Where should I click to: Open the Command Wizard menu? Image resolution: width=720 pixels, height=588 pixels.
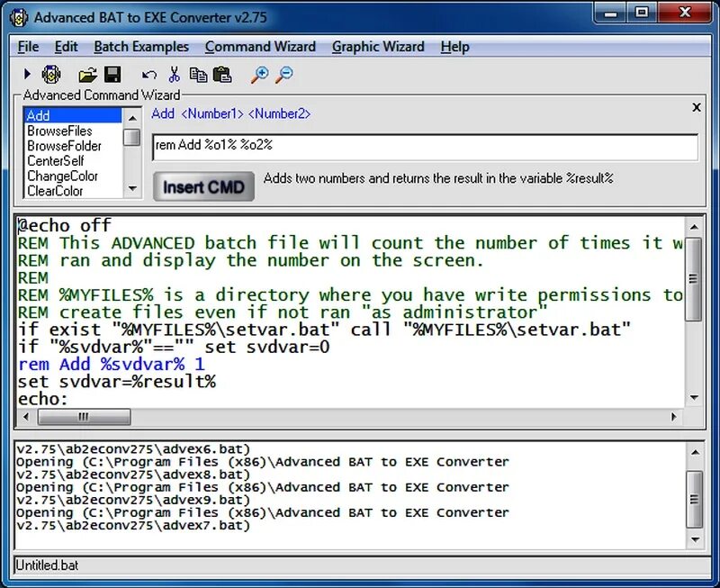(x=260, y=47)
